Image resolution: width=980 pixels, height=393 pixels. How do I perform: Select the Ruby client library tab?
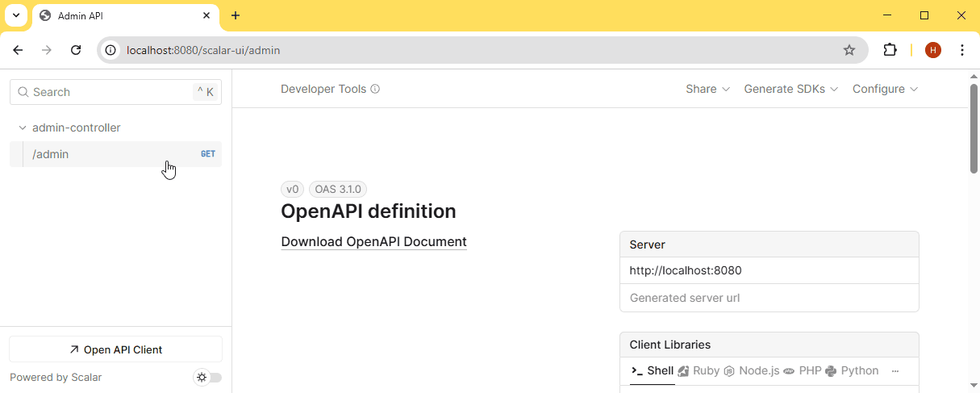pyautogui.click(x=699, y=371)
